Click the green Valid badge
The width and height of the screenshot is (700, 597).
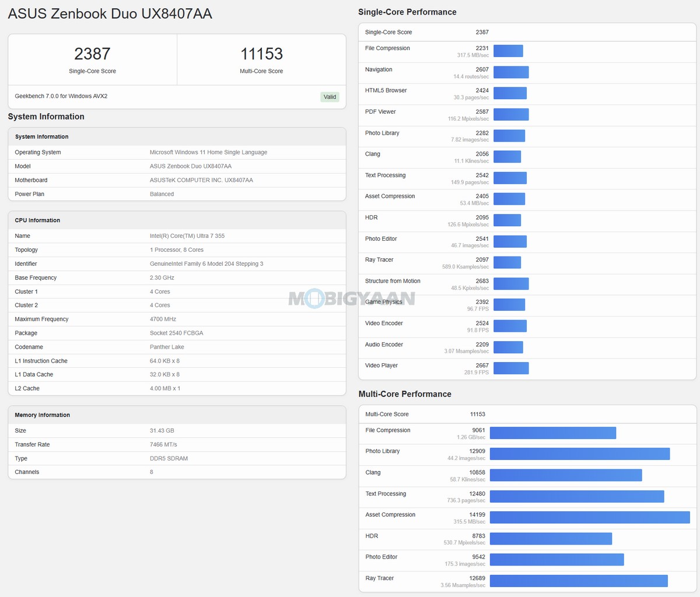(330, 97)
